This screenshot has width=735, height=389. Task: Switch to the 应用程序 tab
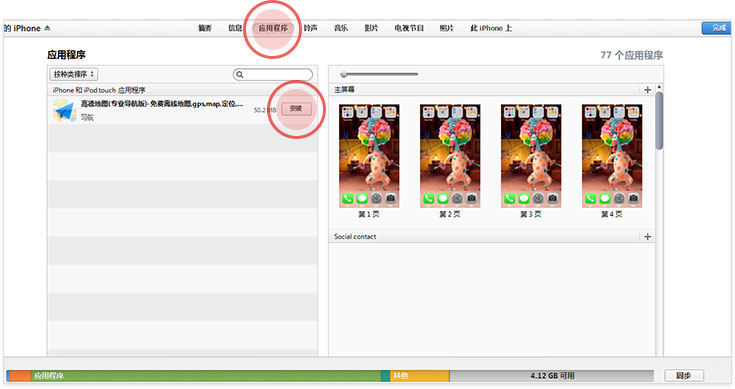point(273,28)
